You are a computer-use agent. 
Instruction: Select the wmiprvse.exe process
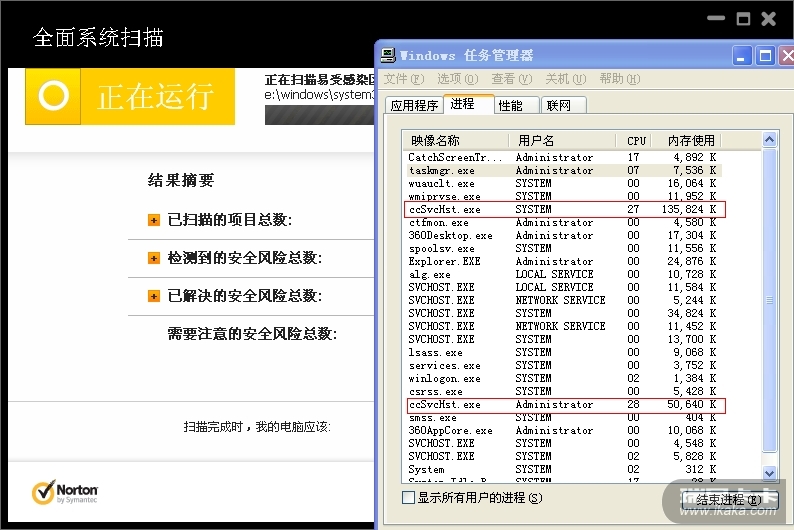point(563,196)
